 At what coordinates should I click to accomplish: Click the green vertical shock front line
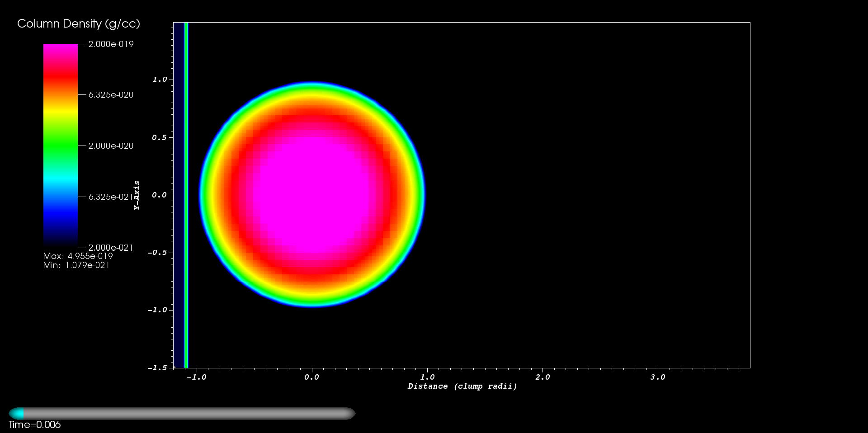point(186,195)
